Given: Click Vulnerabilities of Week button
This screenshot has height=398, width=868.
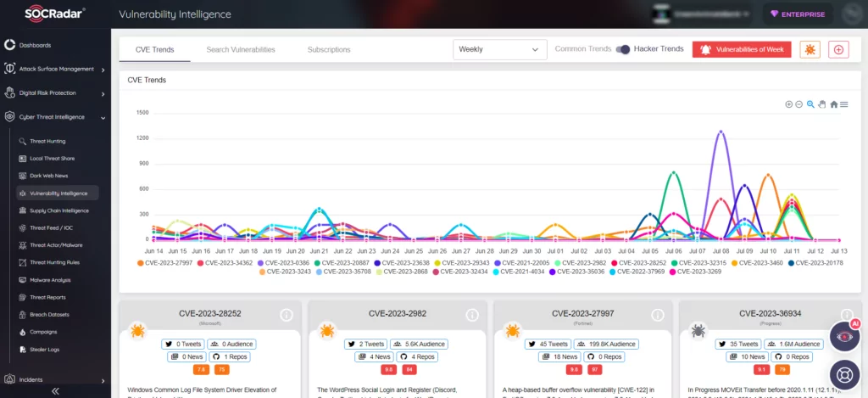Looking at the screenshot, I should click(742, 49).
